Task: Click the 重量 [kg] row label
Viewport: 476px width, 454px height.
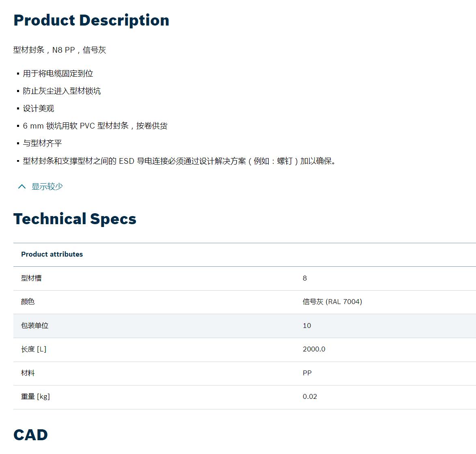Action: click(x=35, y=397)
